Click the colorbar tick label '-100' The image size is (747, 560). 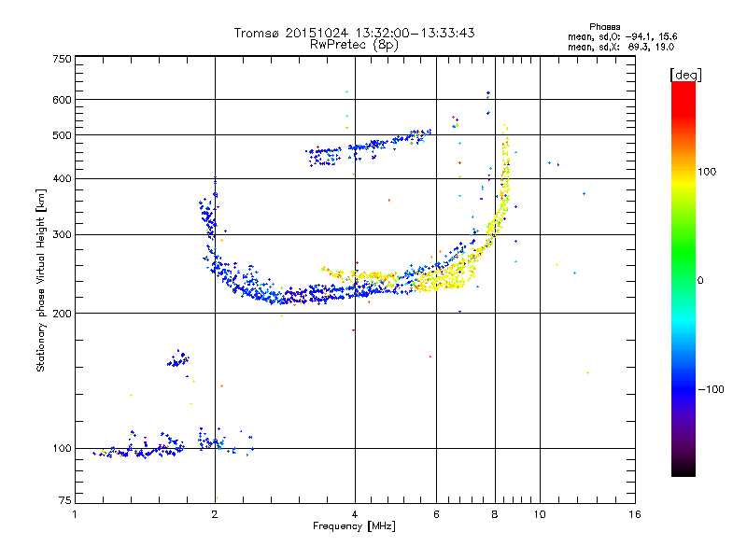point(711,389)
